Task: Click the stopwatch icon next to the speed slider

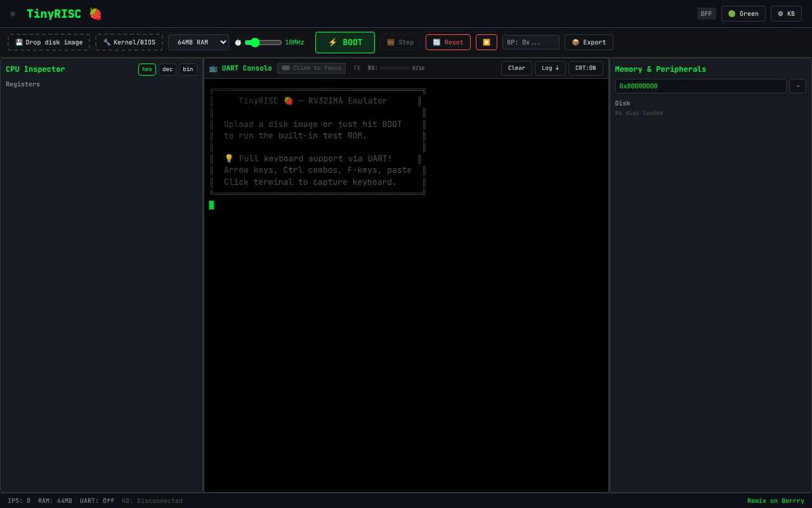Action: pos(238,43)
